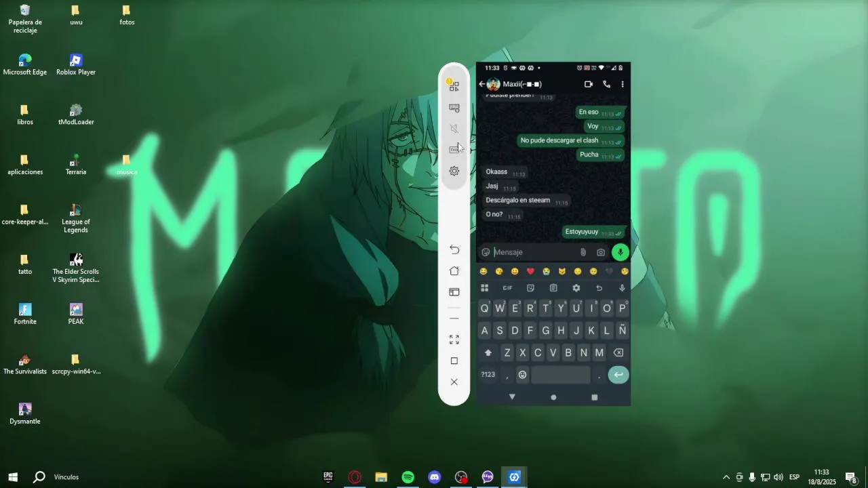Click the recent apps icon in side toolbar
868x488 pixels.
[x=454, y=292]
